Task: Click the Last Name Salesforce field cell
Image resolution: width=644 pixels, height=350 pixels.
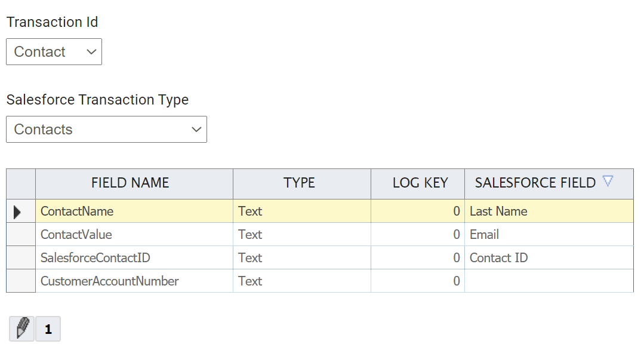Action: (x=549, y=211)
